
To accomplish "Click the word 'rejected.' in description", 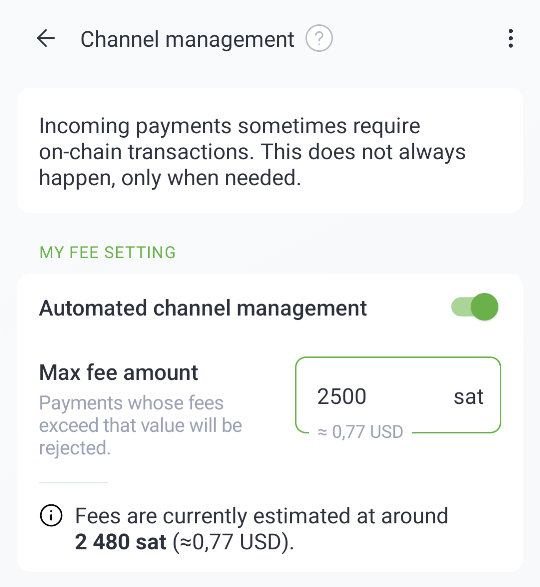I will (75, 448).
